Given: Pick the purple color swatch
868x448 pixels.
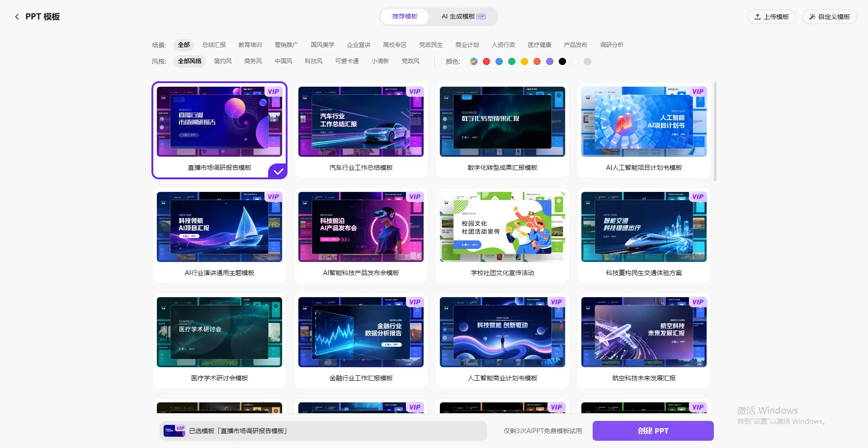Looking at the screenshot, I should coord(550,61).
